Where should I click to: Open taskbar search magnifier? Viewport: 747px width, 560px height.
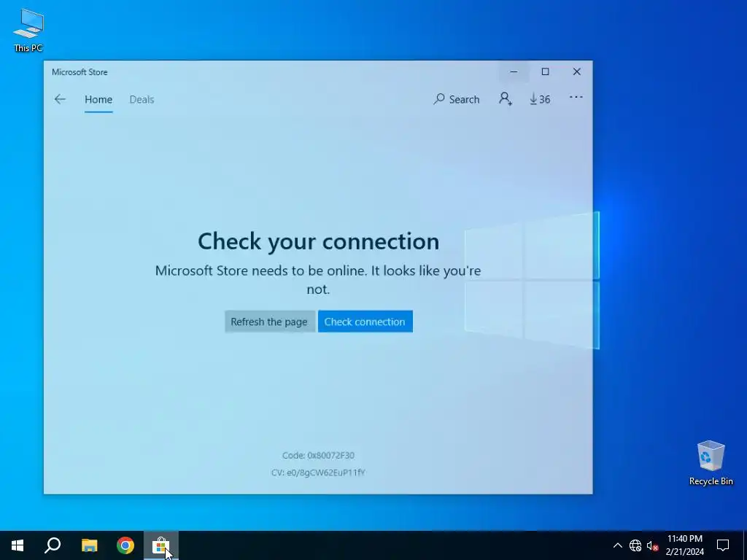[x=53, y=545]
